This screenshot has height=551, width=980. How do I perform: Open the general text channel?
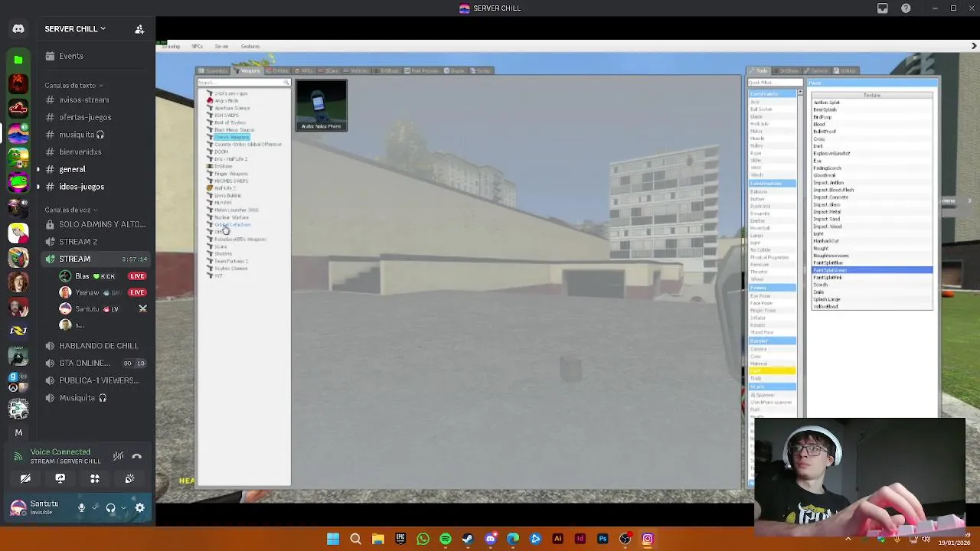coord(72,169)
